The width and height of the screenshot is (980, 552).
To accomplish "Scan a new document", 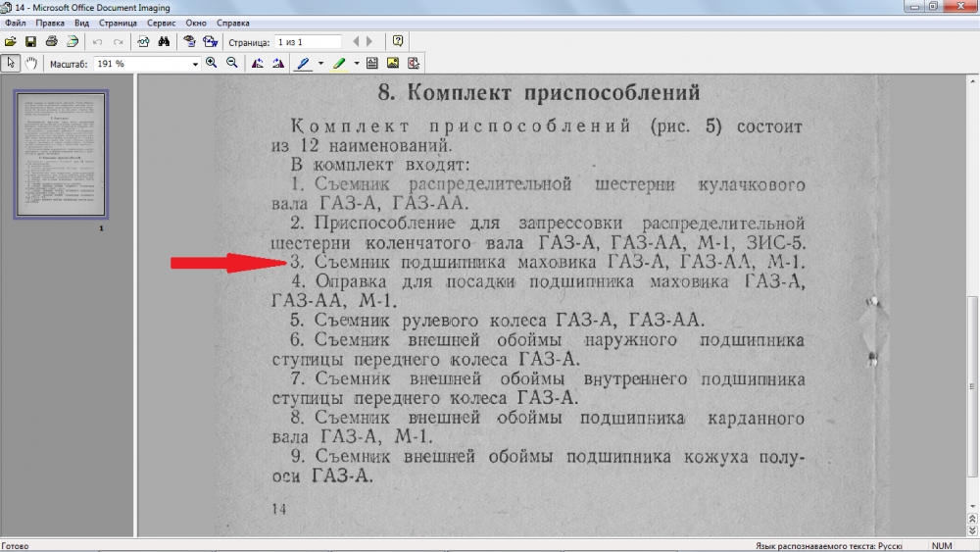I will [73, 42].
